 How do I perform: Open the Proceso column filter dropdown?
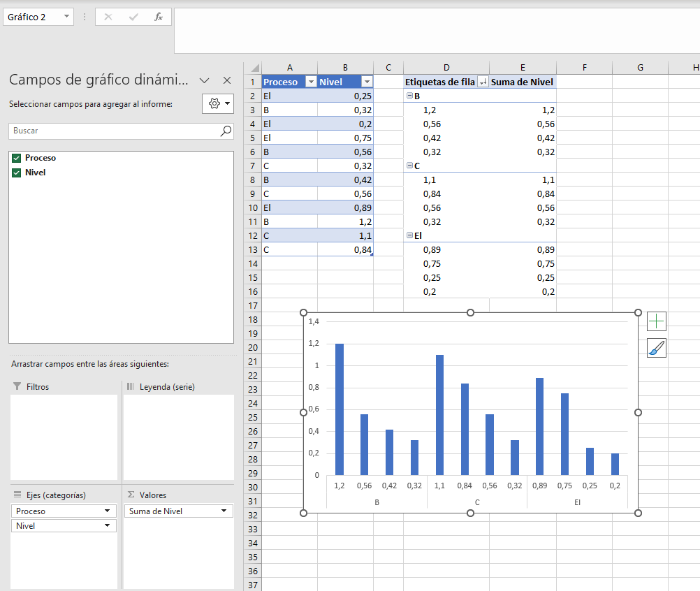pyautogui.click(x=311, y=82)
